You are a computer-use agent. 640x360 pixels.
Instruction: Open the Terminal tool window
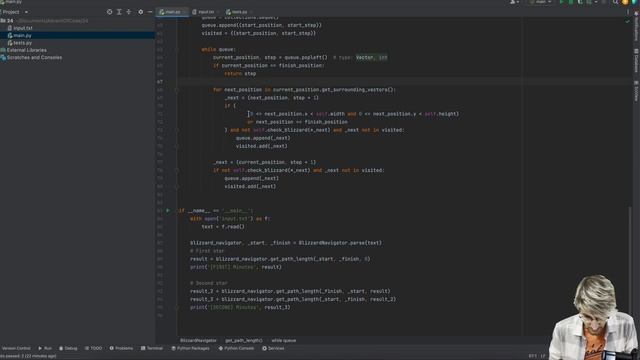[x=152, y=349]
